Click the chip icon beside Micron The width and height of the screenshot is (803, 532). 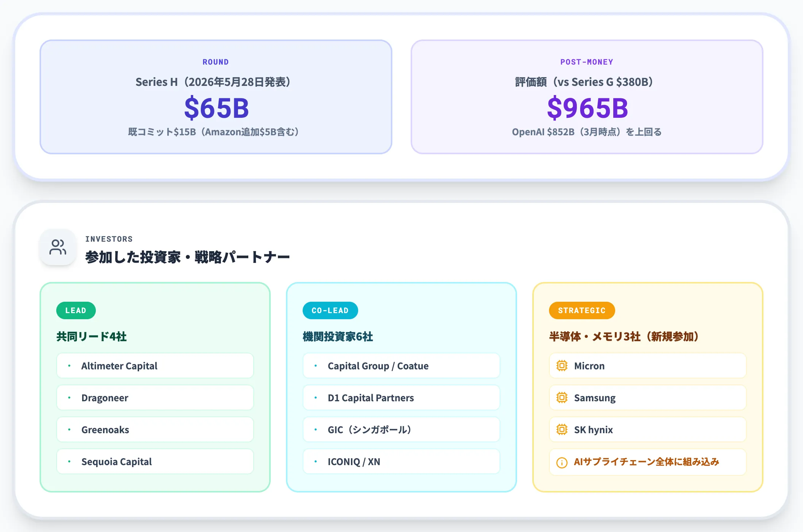point(562,366)
